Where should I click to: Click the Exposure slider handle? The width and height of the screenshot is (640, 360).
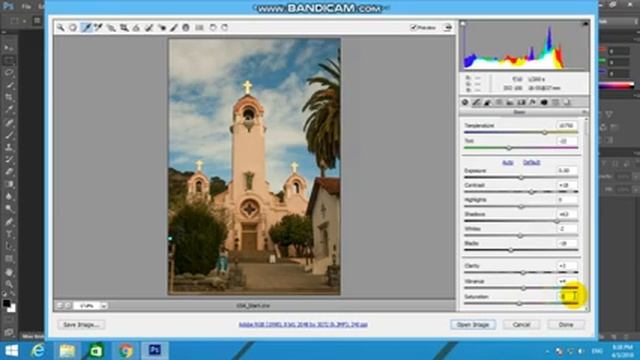[521, 178]
